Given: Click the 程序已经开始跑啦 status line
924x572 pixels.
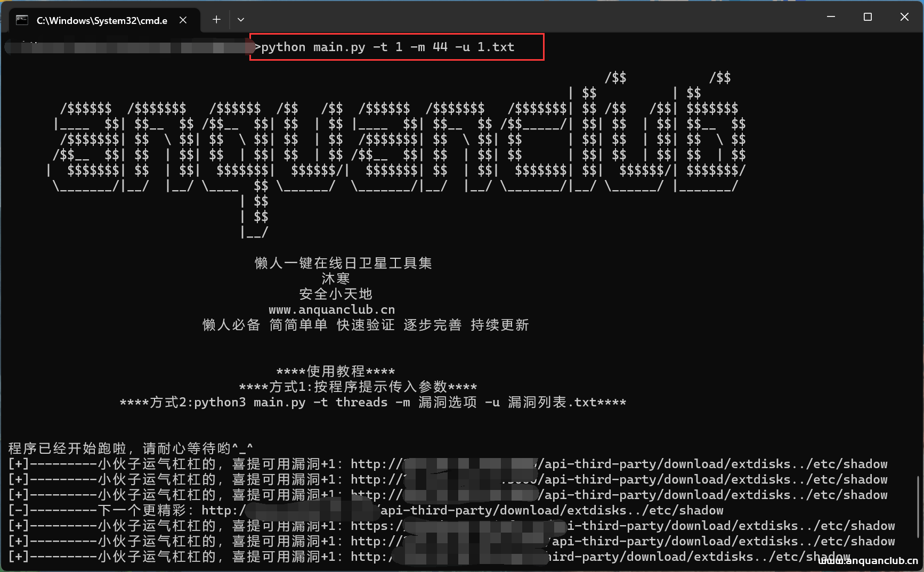Looking at the screenshot, I should [x=129, y=447].
